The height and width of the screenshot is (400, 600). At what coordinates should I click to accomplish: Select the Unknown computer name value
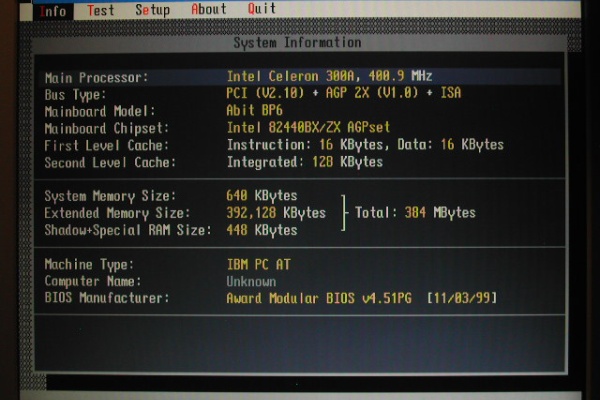coord(251,282)
